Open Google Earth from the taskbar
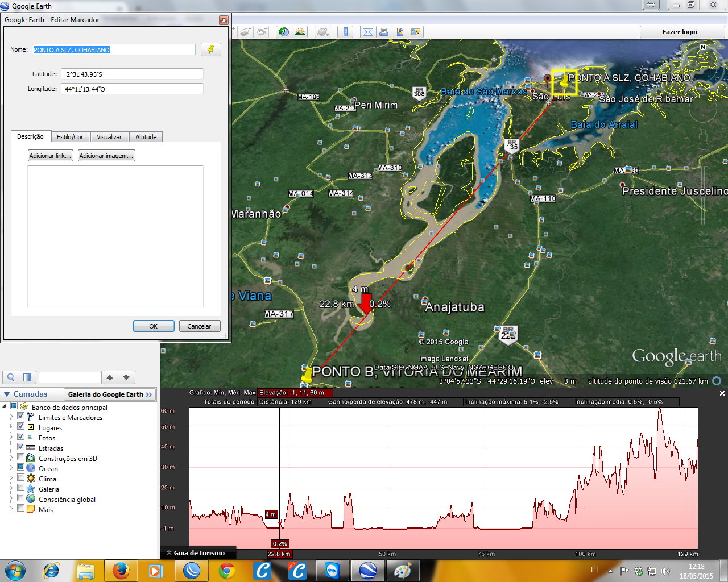 coord(367,571)
